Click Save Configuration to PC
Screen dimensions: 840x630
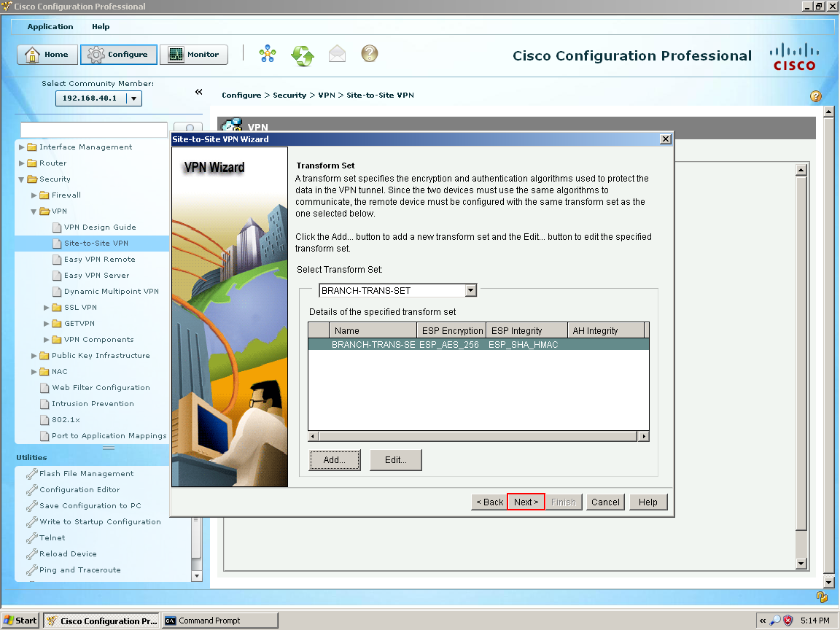[90, 506]
